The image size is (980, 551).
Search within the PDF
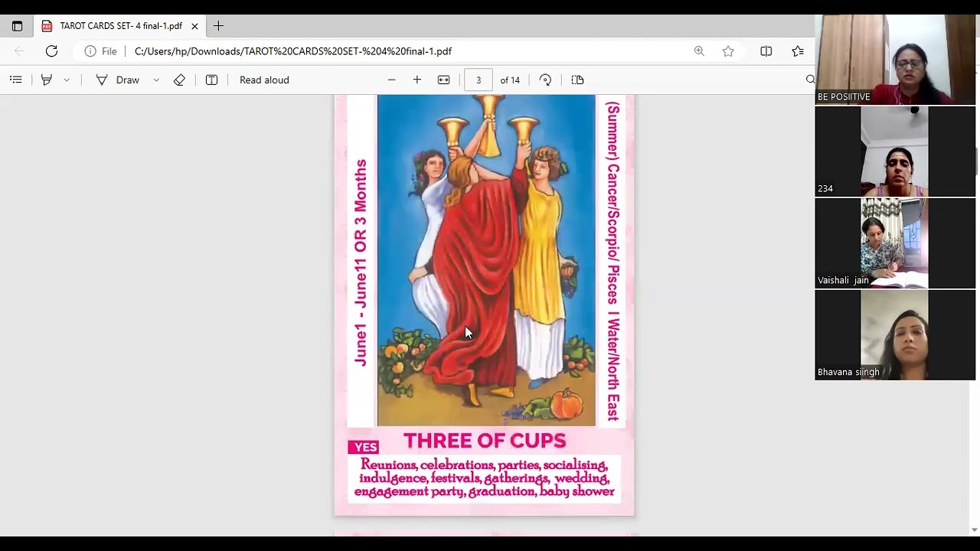click(810, 80)
